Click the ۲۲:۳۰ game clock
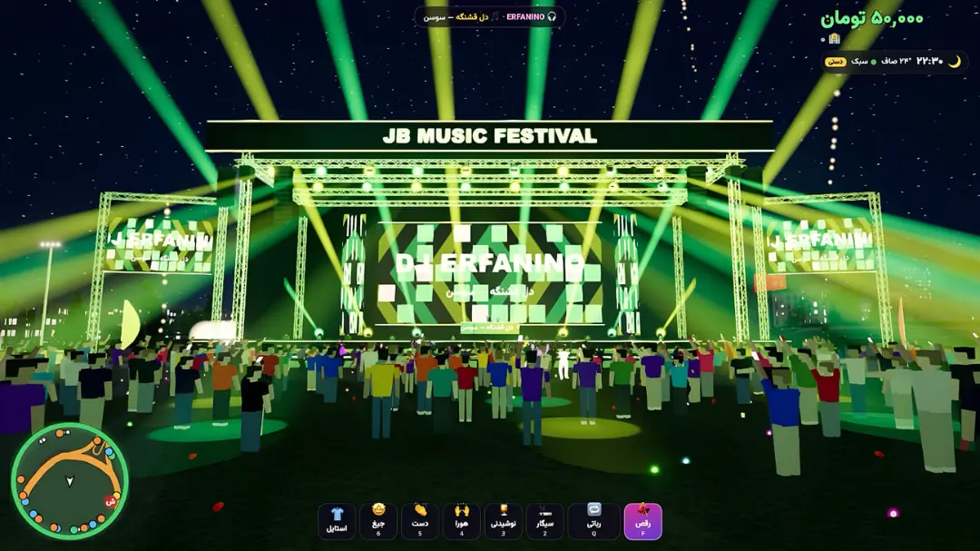 [929, 62]
